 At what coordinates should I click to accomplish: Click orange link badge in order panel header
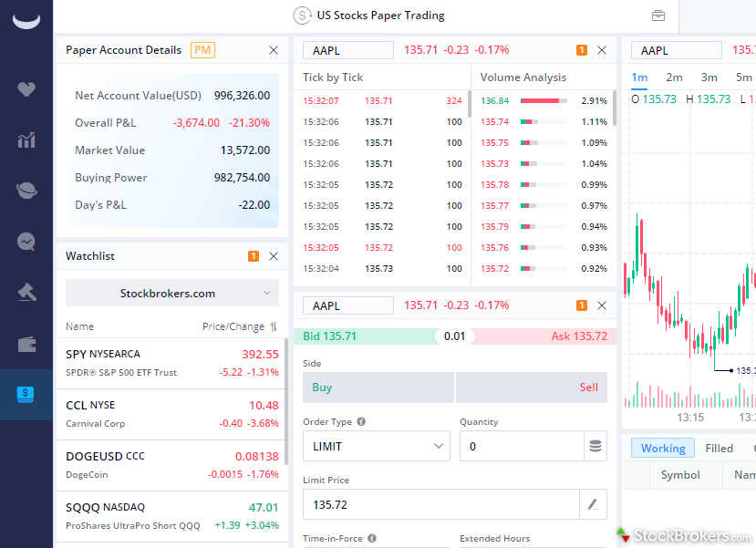click(x=582, y=305)
